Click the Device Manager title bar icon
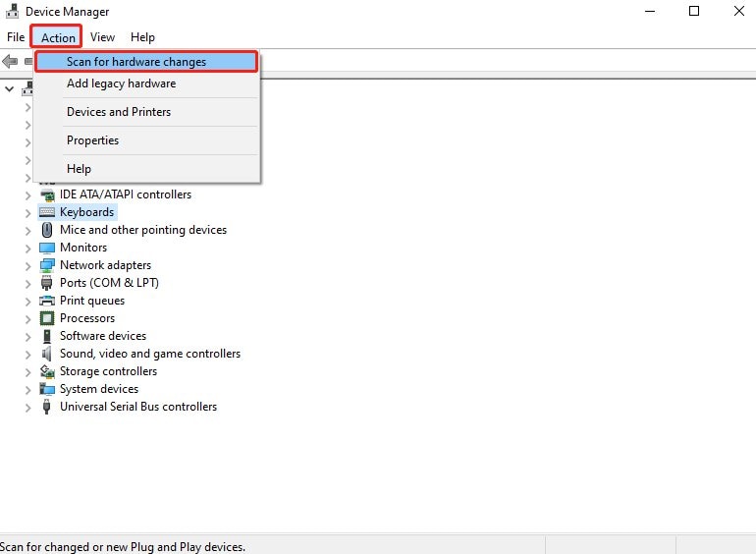This screenshot has height=554, width=756. [12, 11]
